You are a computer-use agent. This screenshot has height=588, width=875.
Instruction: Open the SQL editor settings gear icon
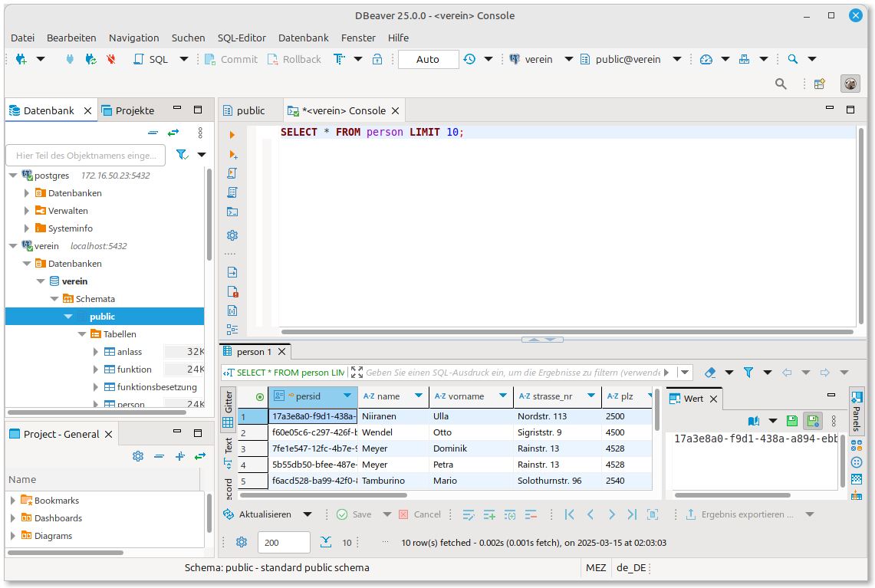(232, 235)
